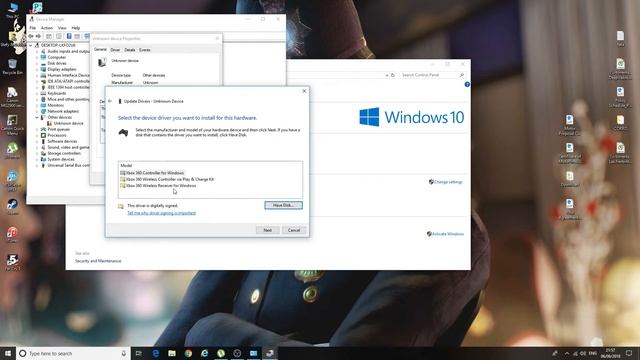Click the Have Disk button
Screen dimensions: 640x360
click(283, 205)
